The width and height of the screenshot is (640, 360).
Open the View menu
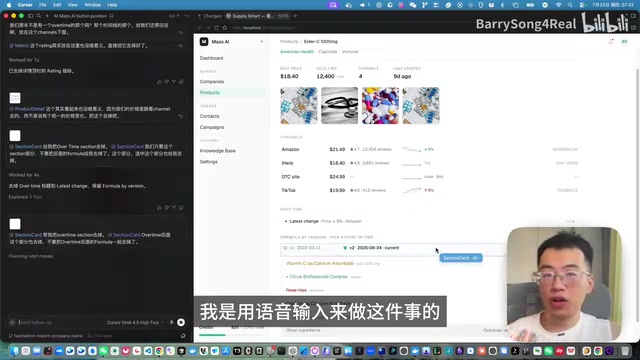tap(73, 5)
